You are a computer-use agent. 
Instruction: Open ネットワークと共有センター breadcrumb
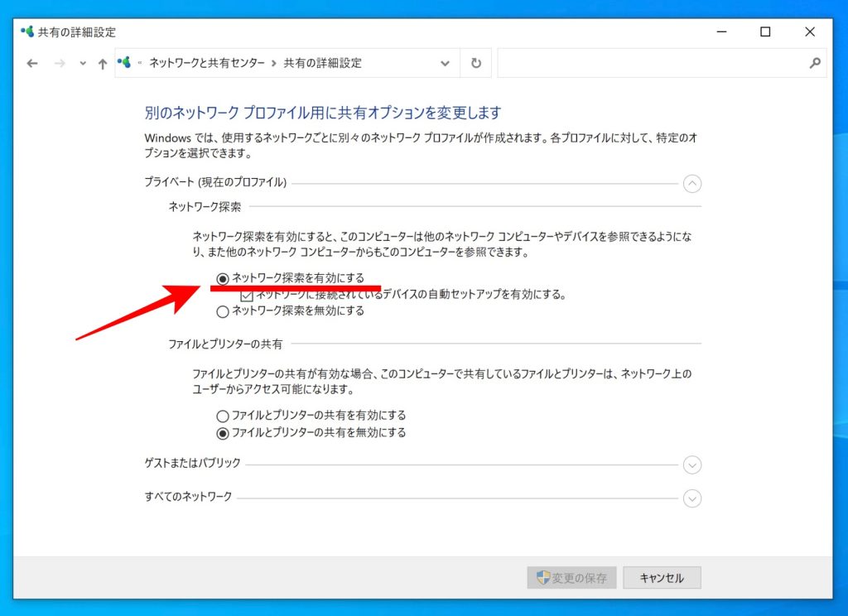(206, 63)
